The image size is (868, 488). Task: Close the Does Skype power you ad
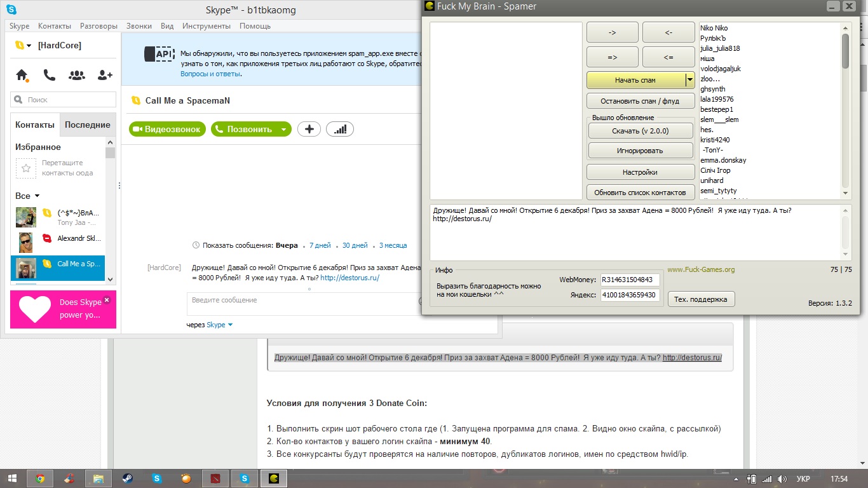tap(107, 299)
